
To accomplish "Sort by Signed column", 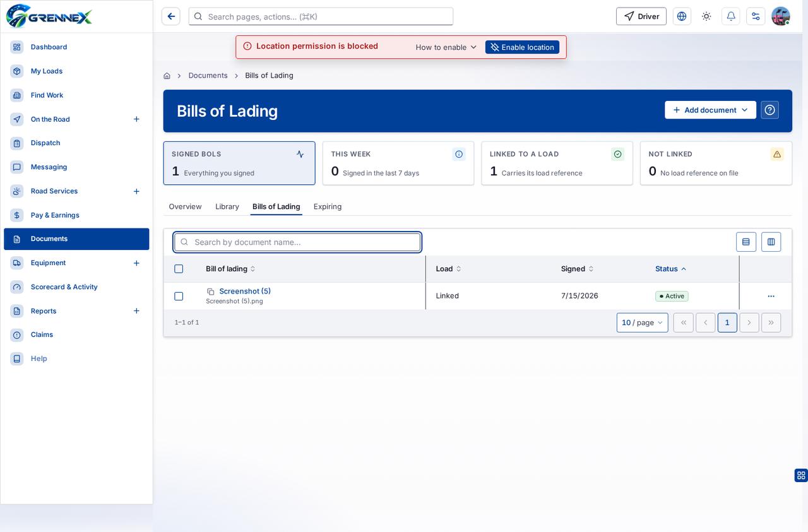I will 577,269.
